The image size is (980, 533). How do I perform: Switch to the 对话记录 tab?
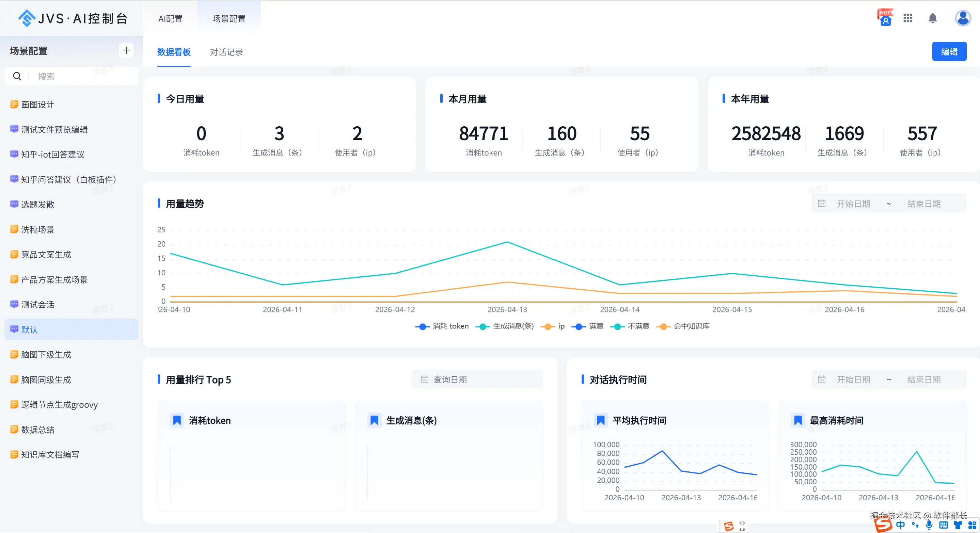226,52
